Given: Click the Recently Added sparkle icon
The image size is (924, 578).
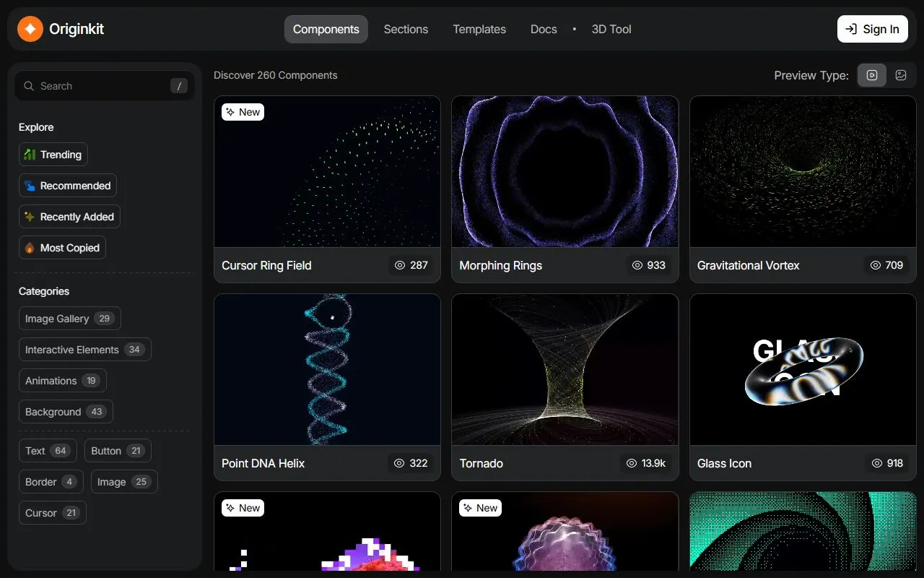Looking at the screenshot, I should click(x=30, y=217).
